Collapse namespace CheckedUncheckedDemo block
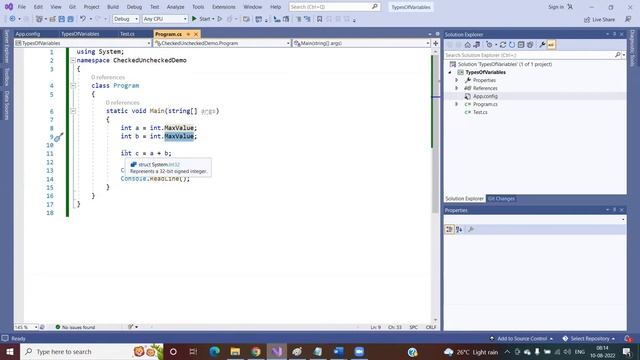 73,60
